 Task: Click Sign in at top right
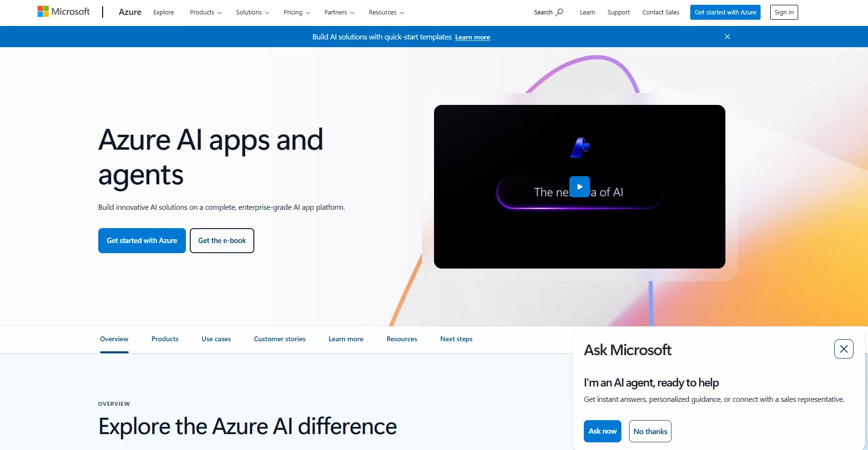click(784, 12)
